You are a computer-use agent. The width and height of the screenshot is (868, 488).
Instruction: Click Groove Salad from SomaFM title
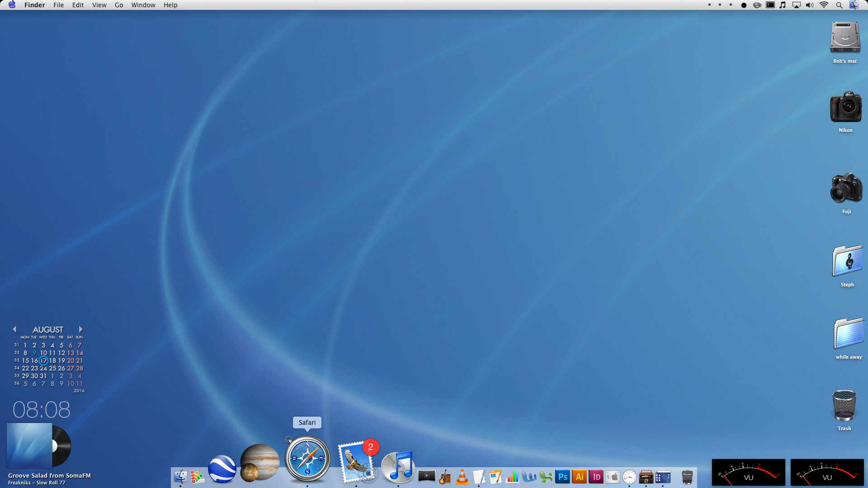(49, 475)
